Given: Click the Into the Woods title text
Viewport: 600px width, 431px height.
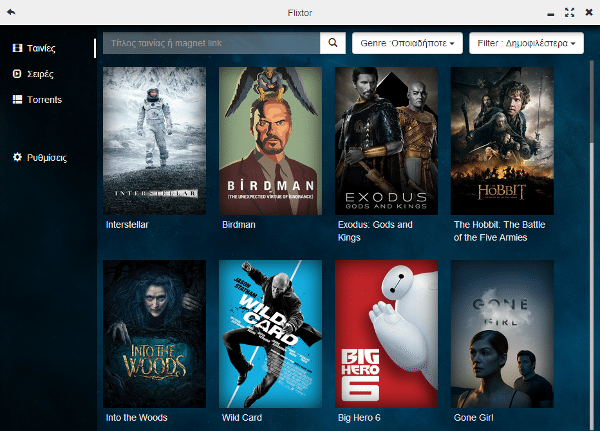Looking at the screenshot, I should click(x=136, y=418).
